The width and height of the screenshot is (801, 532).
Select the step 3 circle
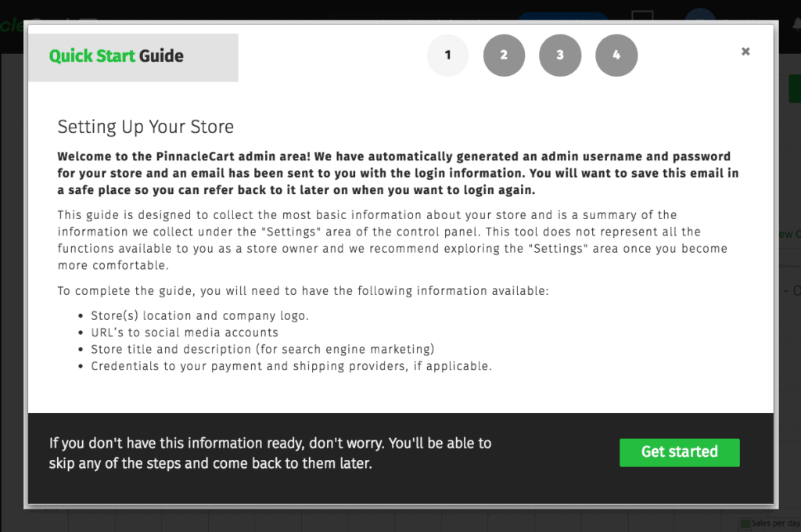tap(560, 56)
